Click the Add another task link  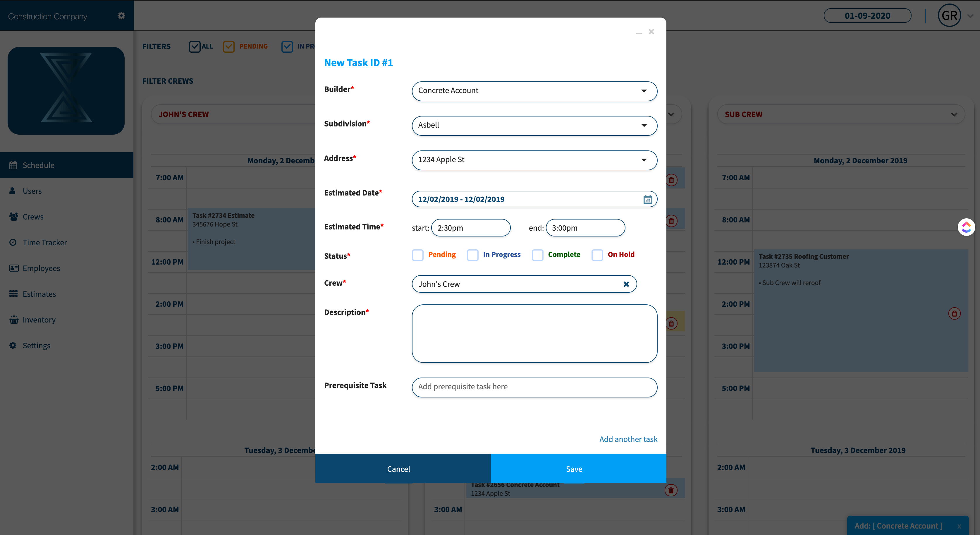pos(628,439)
